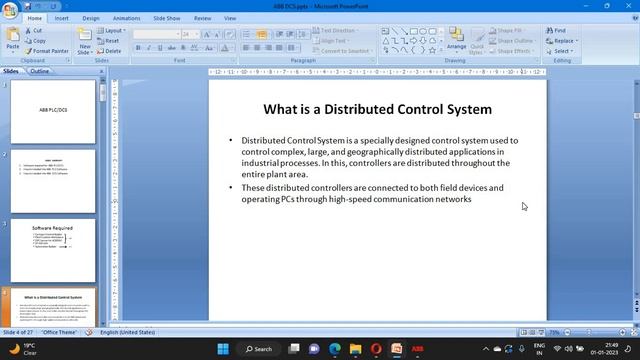Viewport: 640px width, 360px height.
Task: Click Delete slide command
Action: [109, 51]
